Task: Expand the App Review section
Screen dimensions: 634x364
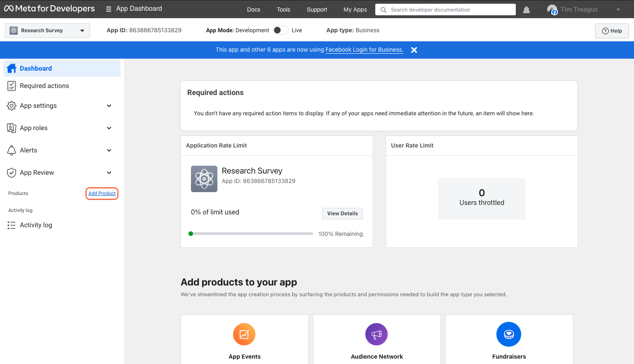Action: (x=109, y=173)
